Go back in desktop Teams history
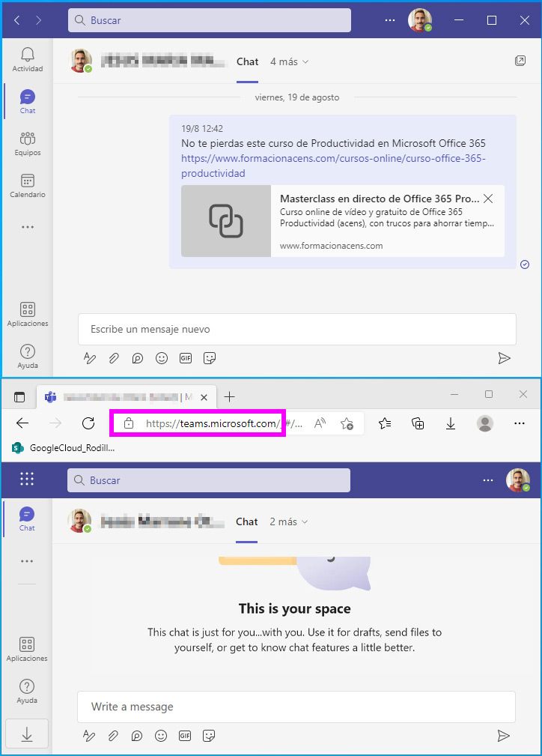This screenshot has width=542, height=756. pos(17,20)
